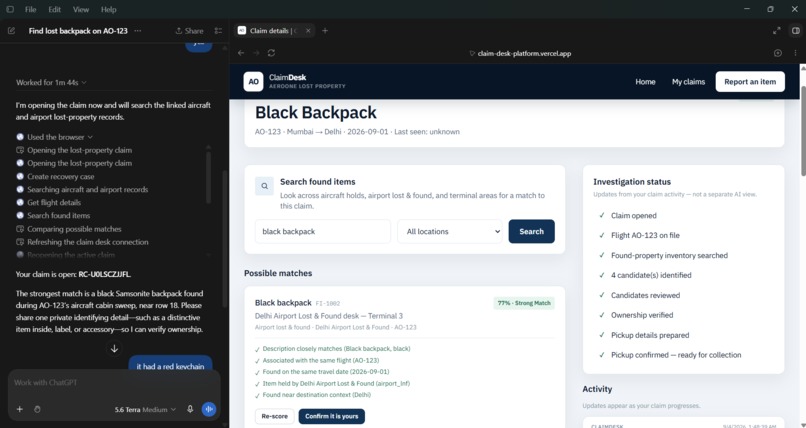Minimize the application window

click(747, 9)
